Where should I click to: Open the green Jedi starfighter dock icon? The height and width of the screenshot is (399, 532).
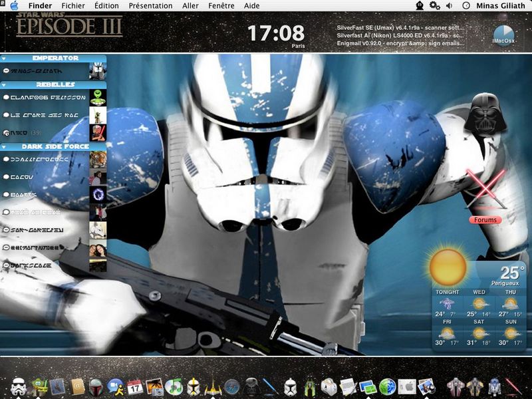coord(310,387)
